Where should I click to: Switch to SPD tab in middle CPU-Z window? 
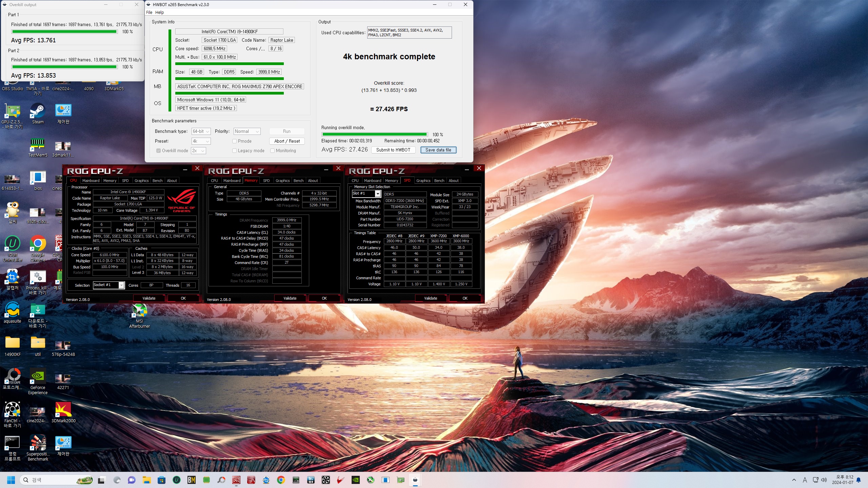(x=267, y=181)
